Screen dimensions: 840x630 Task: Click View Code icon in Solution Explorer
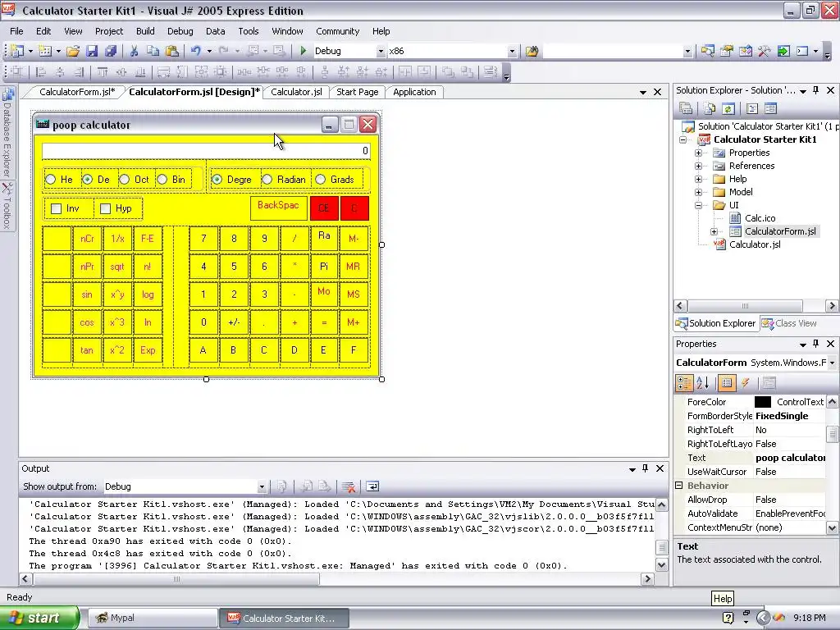point(752,109)
